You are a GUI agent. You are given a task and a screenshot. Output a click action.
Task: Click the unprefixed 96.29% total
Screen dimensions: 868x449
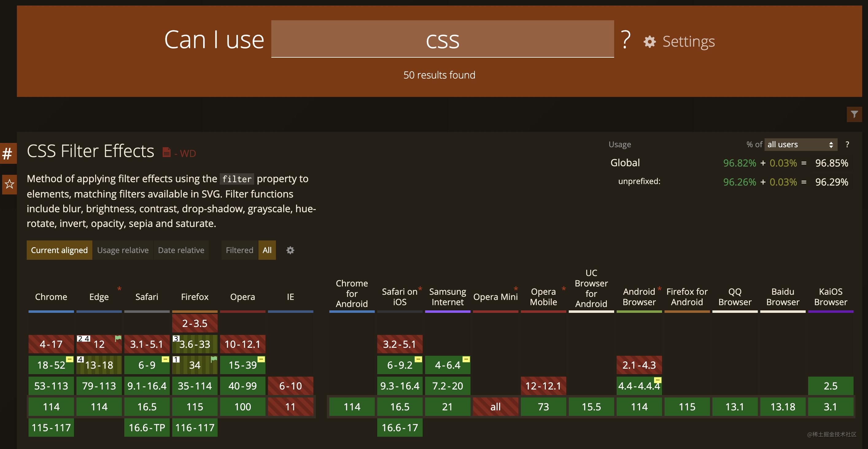[x=831, y=182]
